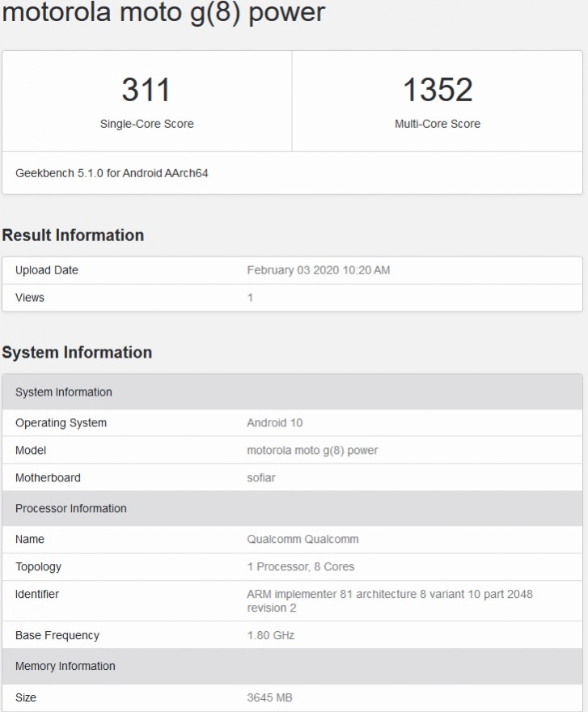The height and width of the screenshot is (712, 588).
Task: Click the 'Views' row label
Action: point(30,298)
